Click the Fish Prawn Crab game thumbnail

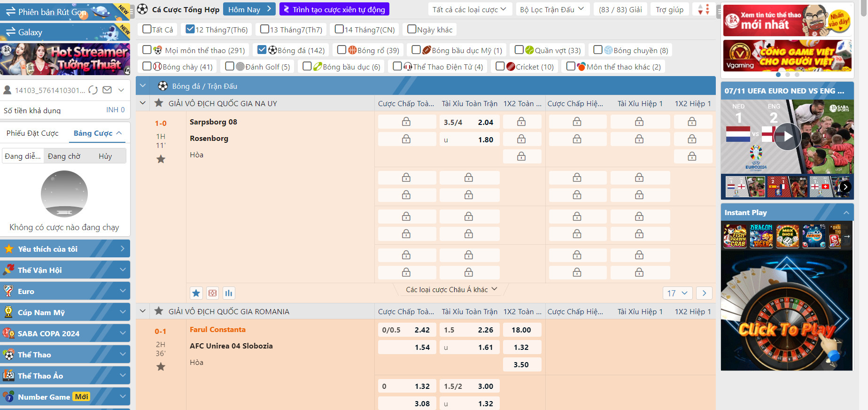click(735, 236)
